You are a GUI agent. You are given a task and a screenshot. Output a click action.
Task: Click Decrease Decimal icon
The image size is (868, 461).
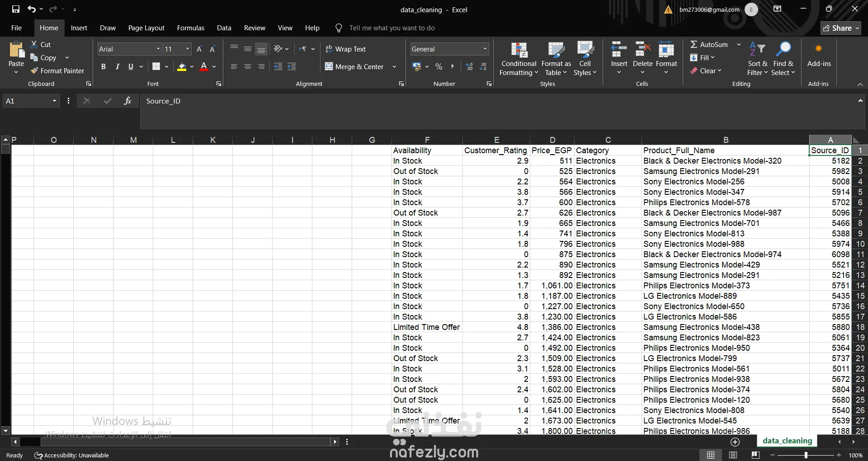coord(483,66)
